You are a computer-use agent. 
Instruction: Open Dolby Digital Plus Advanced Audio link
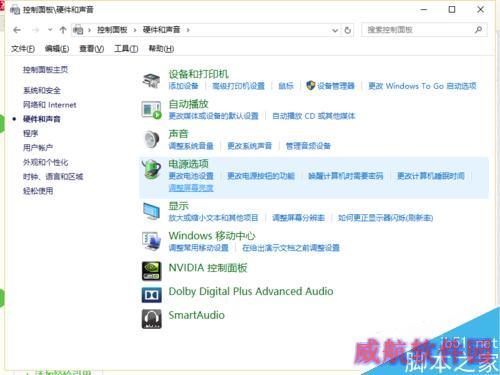coord(251,291)
